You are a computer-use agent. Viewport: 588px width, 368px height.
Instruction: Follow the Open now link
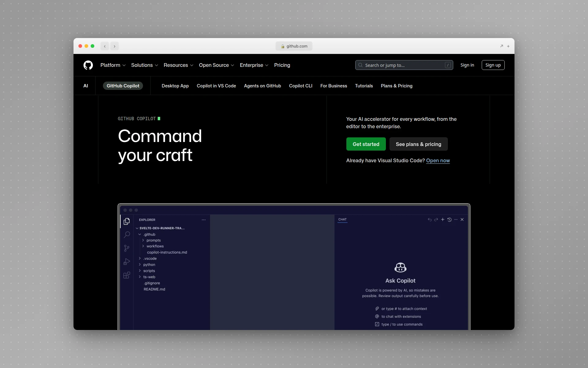(438, 160)
